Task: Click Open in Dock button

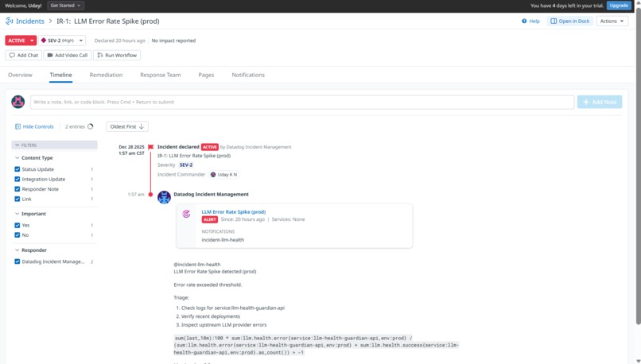Action: pos(570,21)
